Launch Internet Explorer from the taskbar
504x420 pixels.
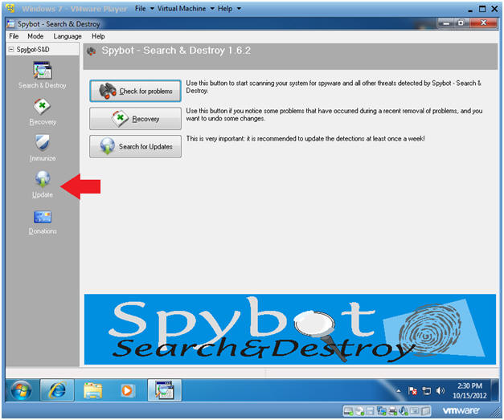pyautogui.click(x=57, y=390)
